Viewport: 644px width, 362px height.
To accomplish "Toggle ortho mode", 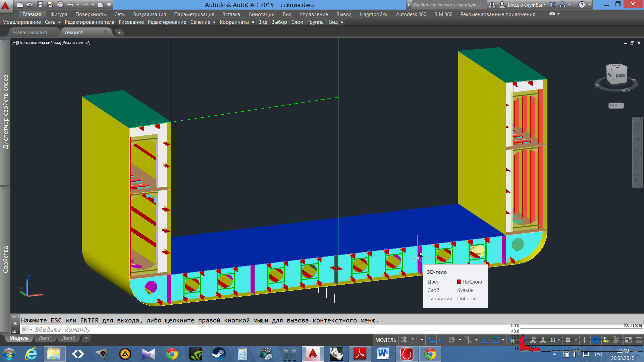I will click(442, 340).
